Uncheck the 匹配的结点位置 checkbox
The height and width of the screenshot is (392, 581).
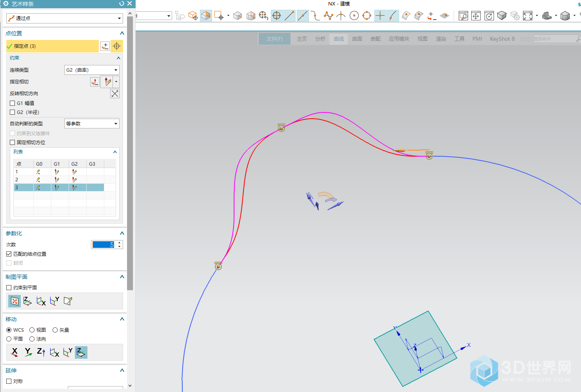coord(9,254)
